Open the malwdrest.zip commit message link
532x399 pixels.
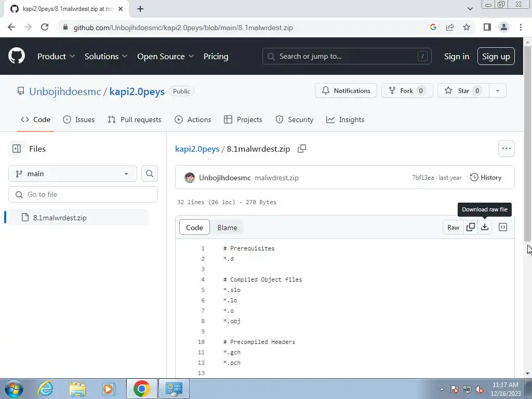[276, 178]
